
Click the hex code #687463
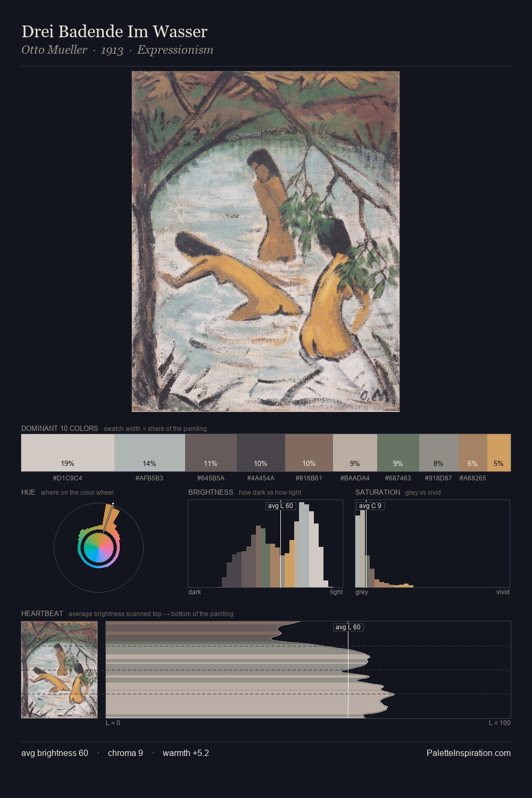[x=398, y=478]
